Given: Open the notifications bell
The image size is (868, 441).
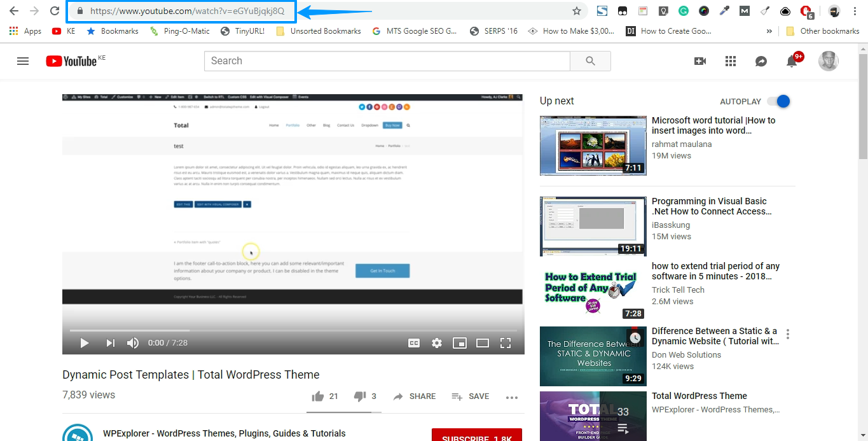Looking at the screenshot, I should tap(792, 61).
